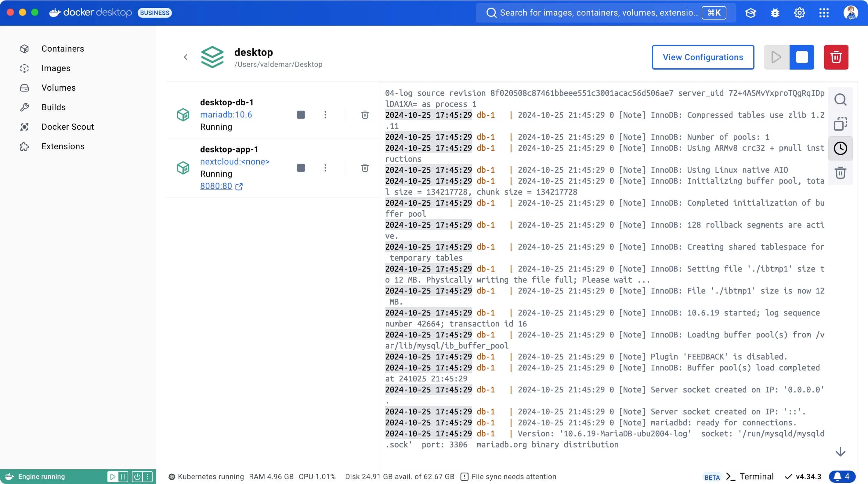Open the Terminal from the status bar
This screenshot has height=484, width=868.
tap(750, 477)
